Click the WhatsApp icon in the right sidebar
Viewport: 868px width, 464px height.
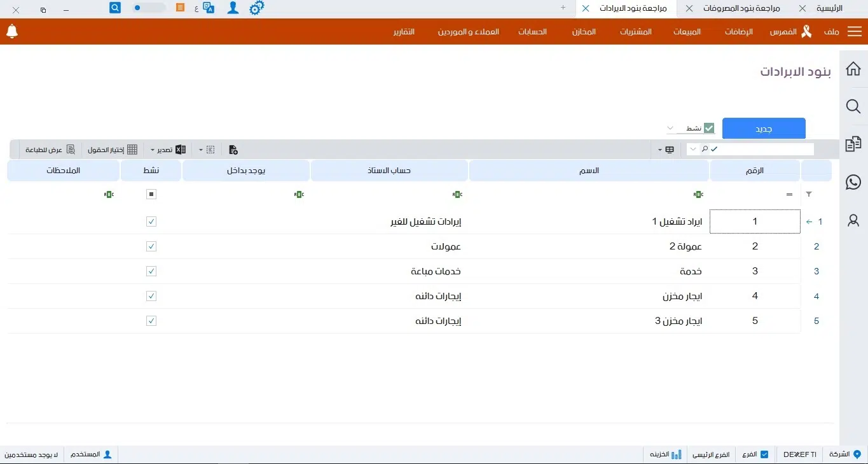pyautogui.click(x=853, y=182)
